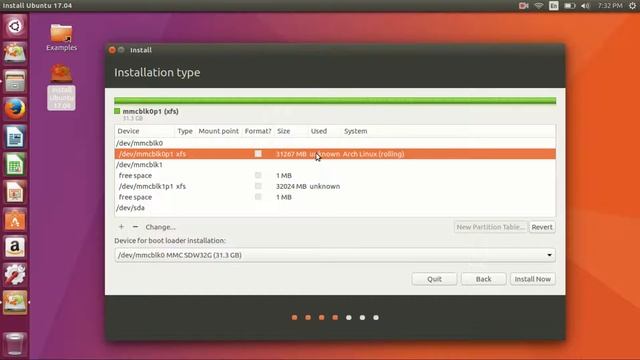
Task: Open the Examples folder on the desktop
Action: click(x=61, y=38)
